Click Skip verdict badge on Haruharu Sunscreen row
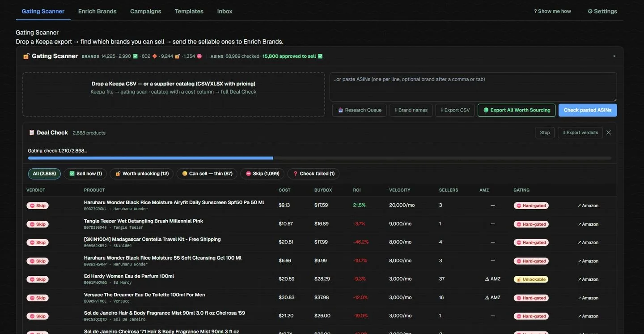This screenshot has width=644, height=334. (38, 206)
